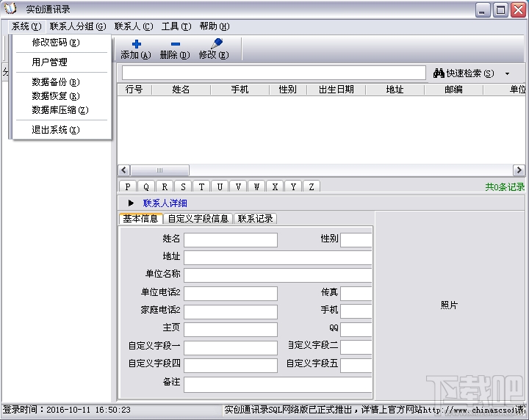Click the 自定义字段五 input field
Screen dimensions: 529x420
(356, 366)
